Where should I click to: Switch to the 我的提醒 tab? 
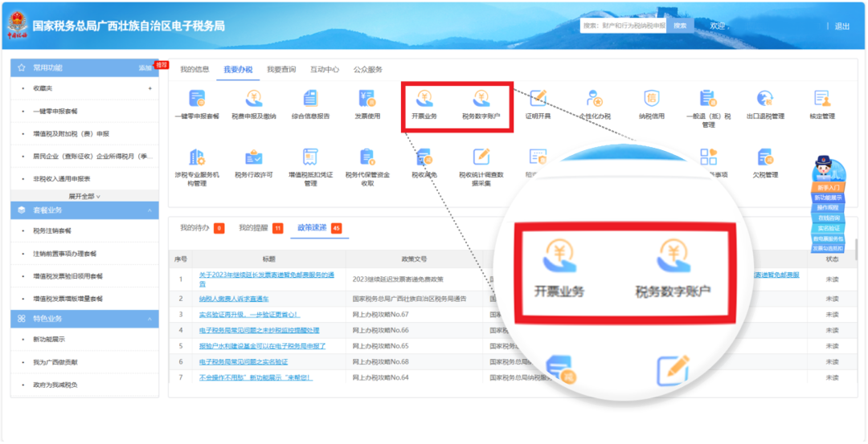pyautogui.click(x=255, y=228)
